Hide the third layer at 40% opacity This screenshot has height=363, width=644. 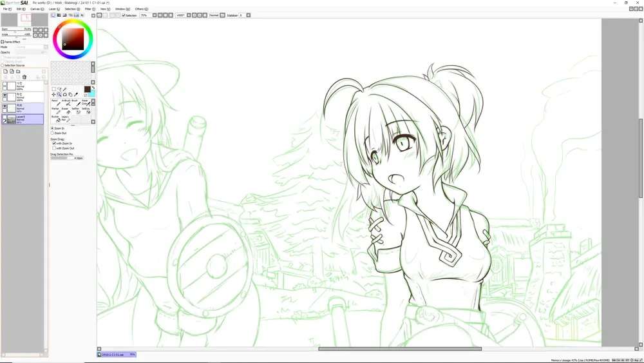pyautogui.click(x=5, y=106)
